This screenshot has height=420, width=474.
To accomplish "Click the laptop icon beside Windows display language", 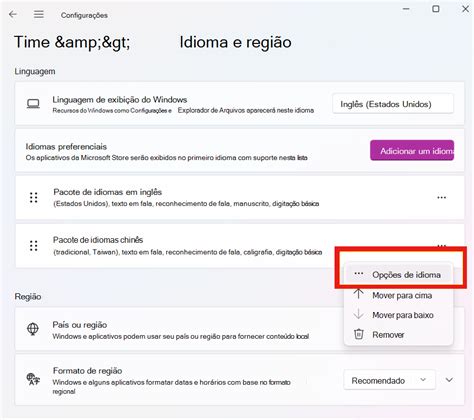I will pos(33,104).
